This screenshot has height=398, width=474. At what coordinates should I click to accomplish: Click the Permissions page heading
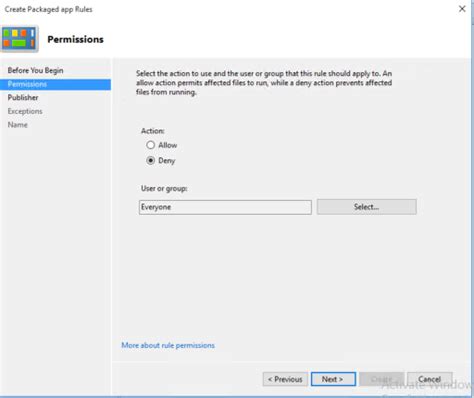point(75,39)
